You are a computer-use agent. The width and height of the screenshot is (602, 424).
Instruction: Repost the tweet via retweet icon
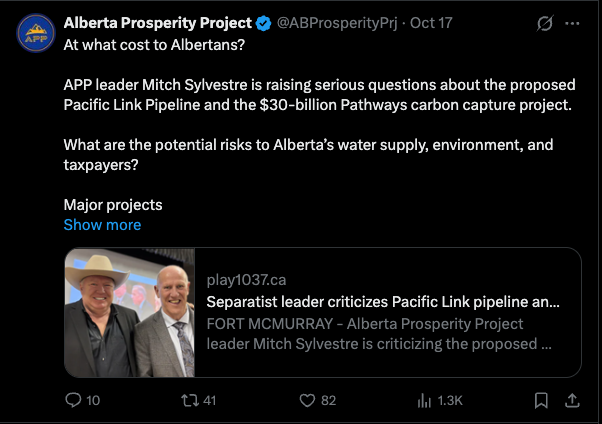click(x=190, y=401)
